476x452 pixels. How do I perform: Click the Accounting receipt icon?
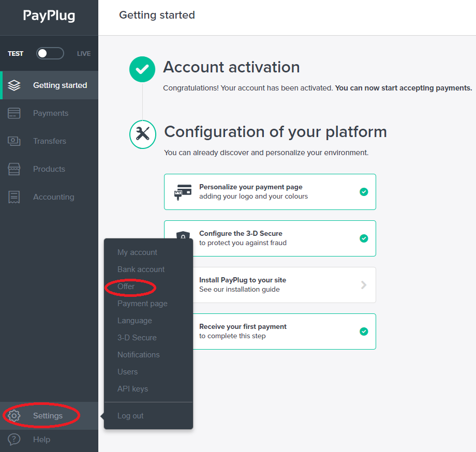click(14, 197)
